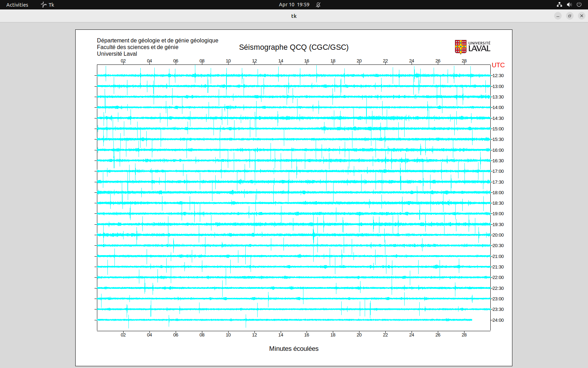This screenshot has height=368, width=588.
Task: Open the Activities overview
Action: point(17,5)
